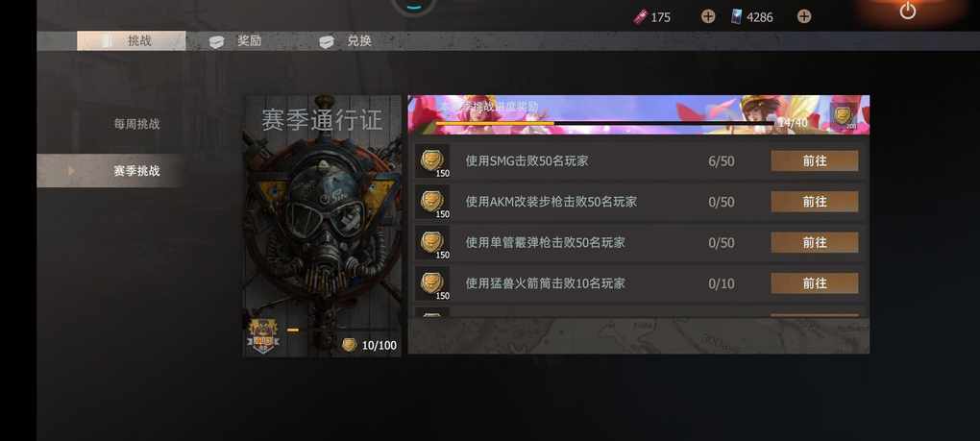This screenshot has width=980, height=441.
Task: Switch to the 挑战 tab
Action: [x=132, y=40]
